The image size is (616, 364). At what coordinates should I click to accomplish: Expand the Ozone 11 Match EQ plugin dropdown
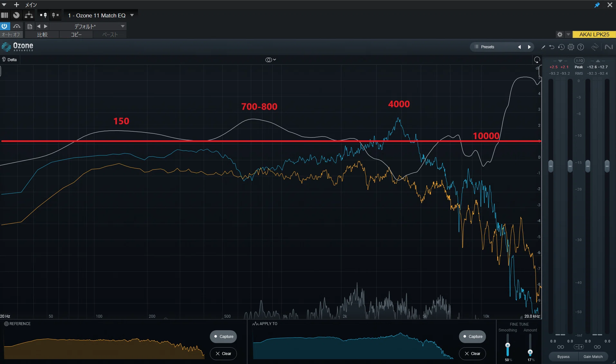pyautogui.click(x=132, y=15)
